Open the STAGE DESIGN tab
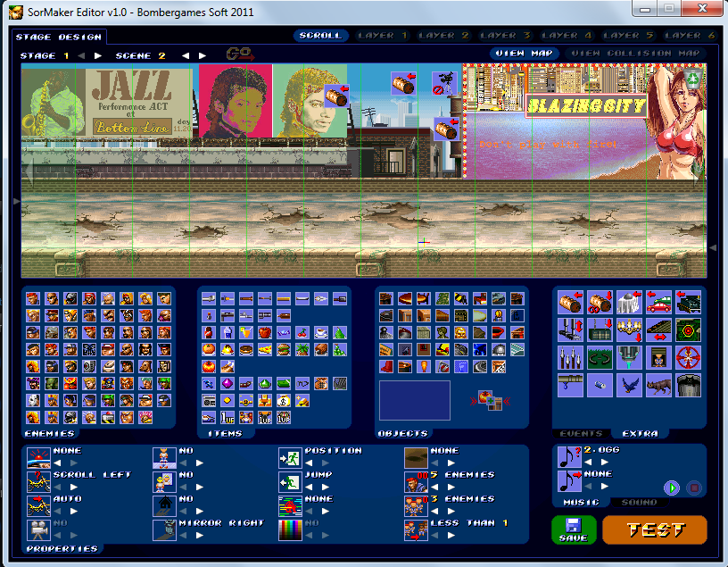The width and height of the screenshot is (728, 567). click(59, 38)
